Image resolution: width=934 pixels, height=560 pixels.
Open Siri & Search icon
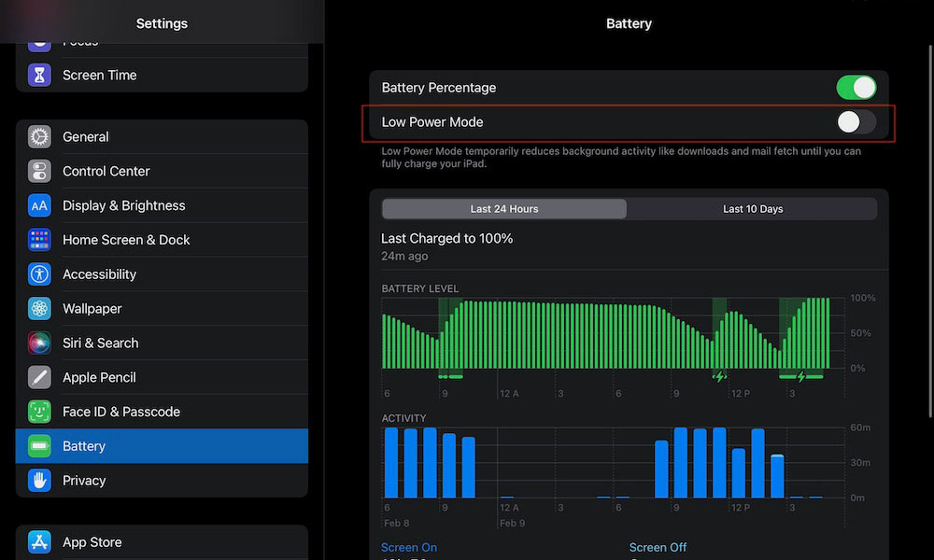click(39, 343)
